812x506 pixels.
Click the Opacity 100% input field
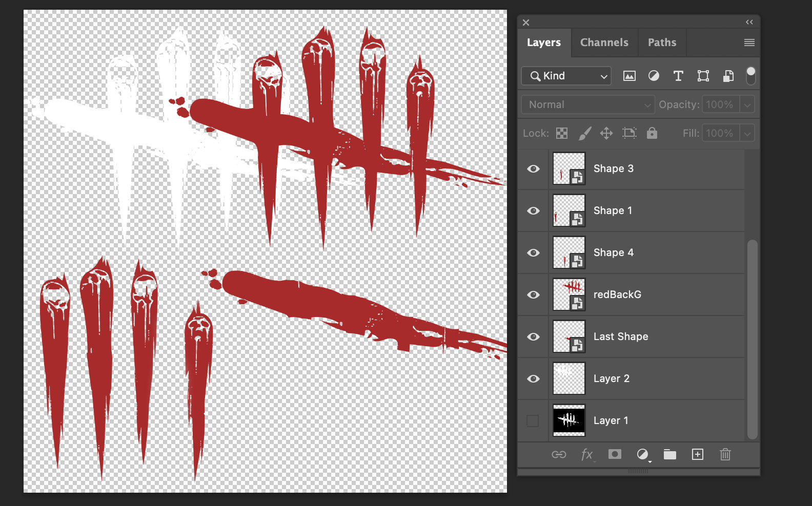click(721, 104)
